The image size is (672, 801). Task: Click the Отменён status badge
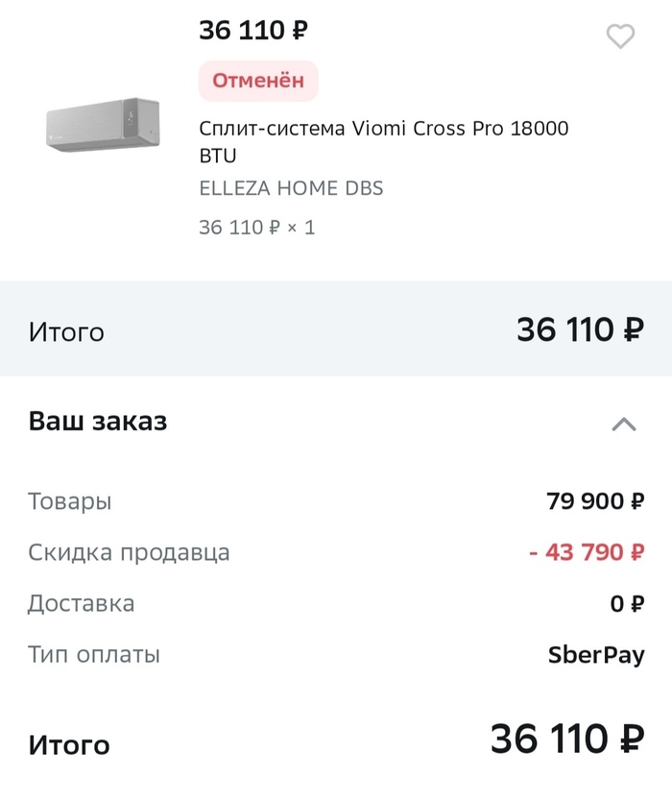[x=258, y=81]
